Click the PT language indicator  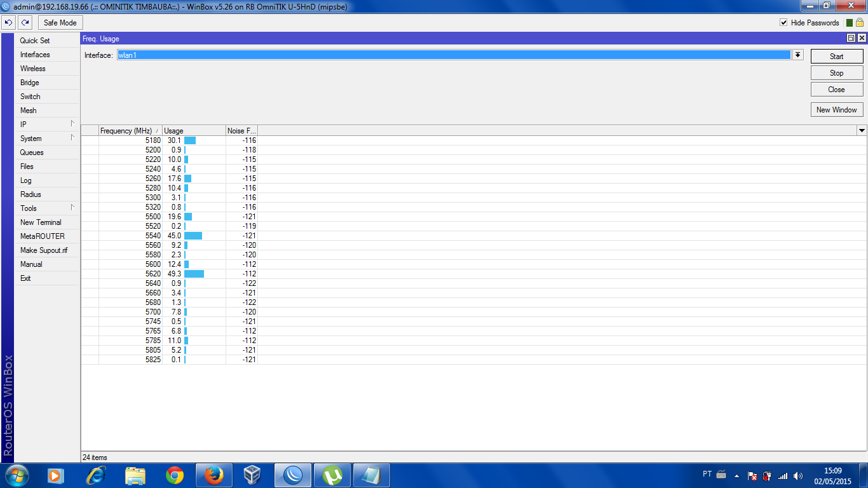(707, 474)
